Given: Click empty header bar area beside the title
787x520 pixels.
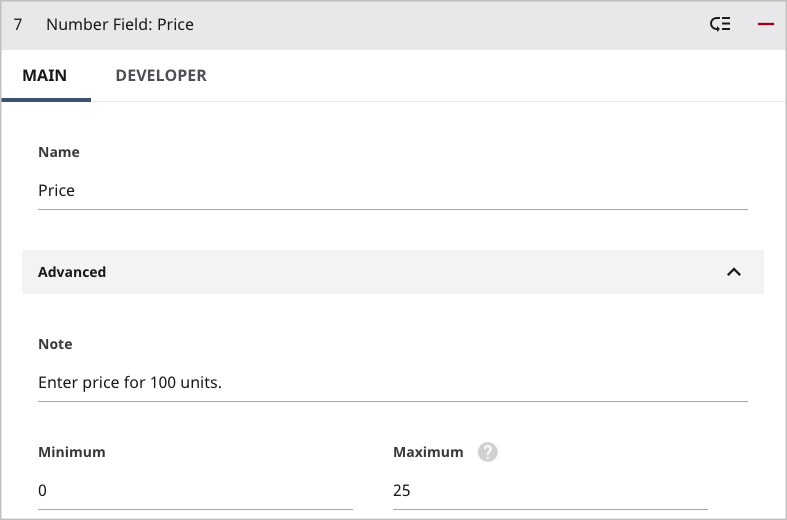Looking at the screenshot, I should 447,24.
